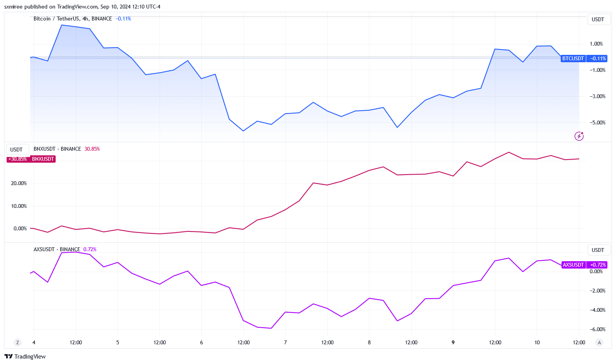Select the BNXUSDT · BINANCE legend title
This screenshot has height=364, width=616.
(57, 149)
